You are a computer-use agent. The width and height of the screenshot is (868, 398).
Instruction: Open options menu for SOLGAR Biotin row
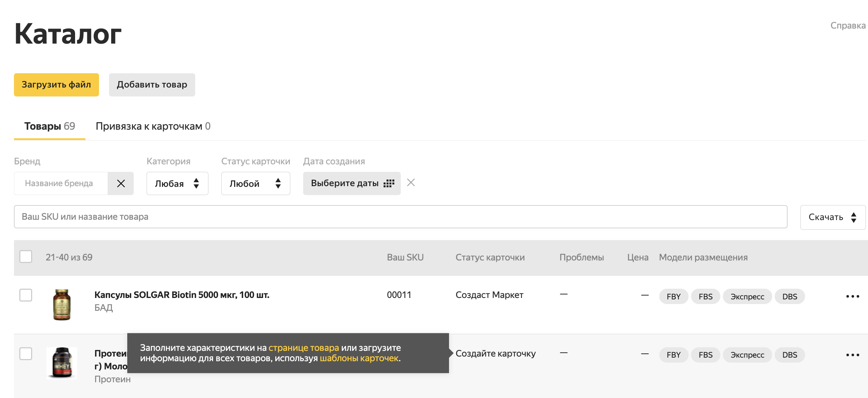(x=853, y=296)
